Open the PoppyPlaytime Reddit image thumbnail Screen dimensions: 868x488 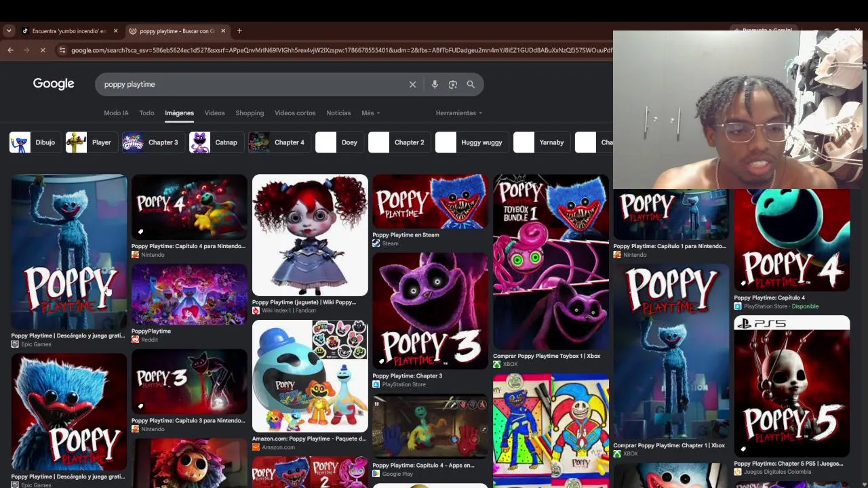[189, 295]
